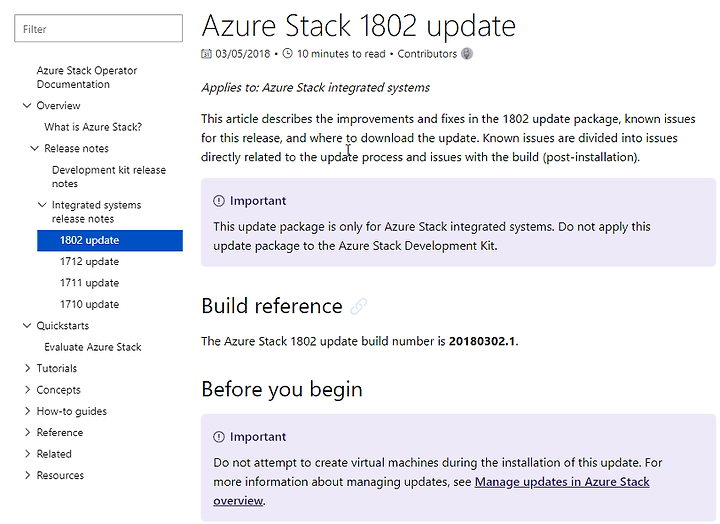Copy Build reference anchor link icon
Screen dimensions: 720x524
pos(359,306)
